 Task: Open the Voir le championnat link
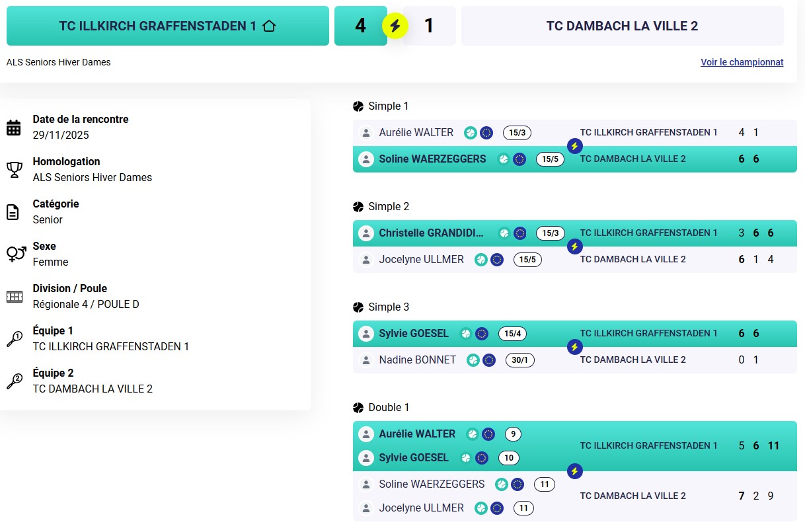click(742, 62)
